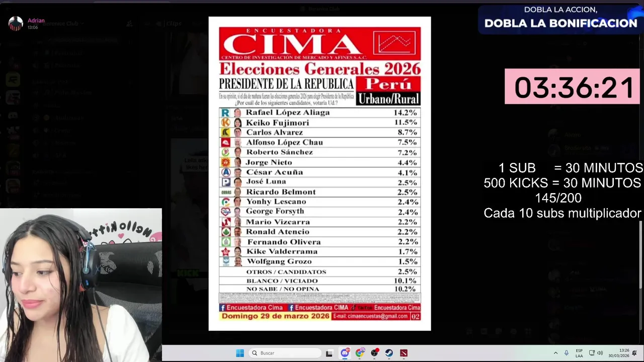The height and width of the screenshot is (362, 644).
Task: Click the volume speaker tray icon
Action: click(600, 353)
